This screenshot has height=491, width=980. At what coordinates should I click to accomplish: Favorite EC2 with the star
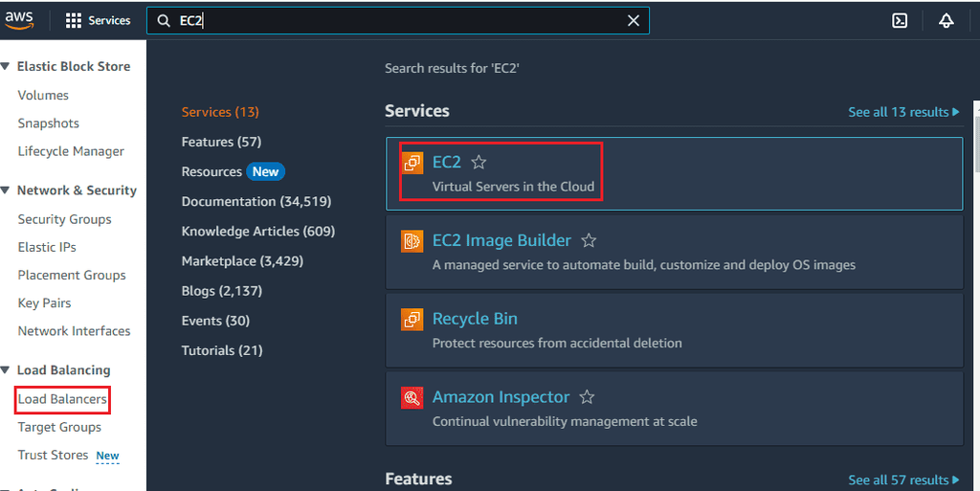479,163
